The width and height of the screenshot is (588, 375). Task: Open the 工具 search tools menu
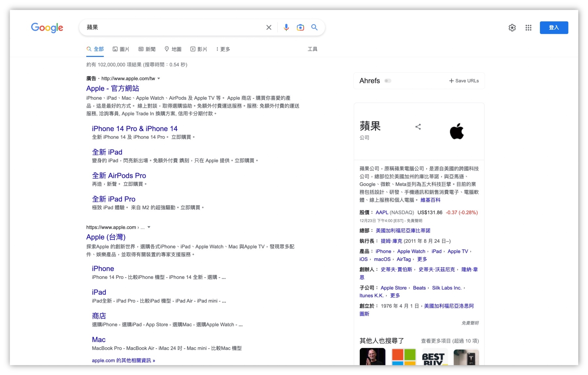[312, 49]
